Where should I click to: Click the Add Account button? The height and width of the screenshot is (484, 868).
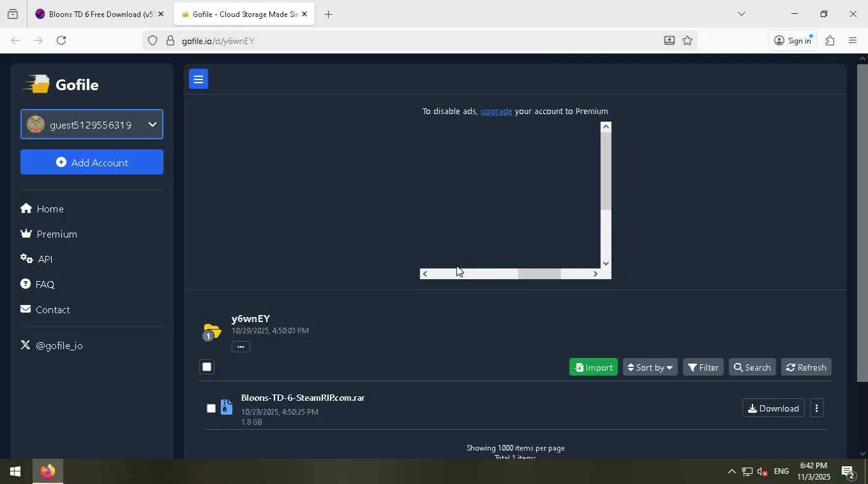point(91,162)
